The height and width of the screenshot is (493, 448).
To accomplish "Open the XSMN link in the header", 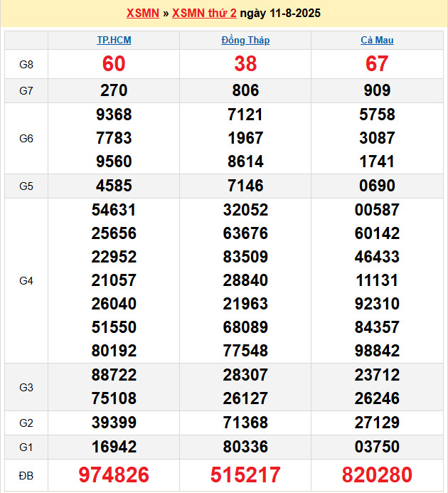I will [x=142, y=14].
